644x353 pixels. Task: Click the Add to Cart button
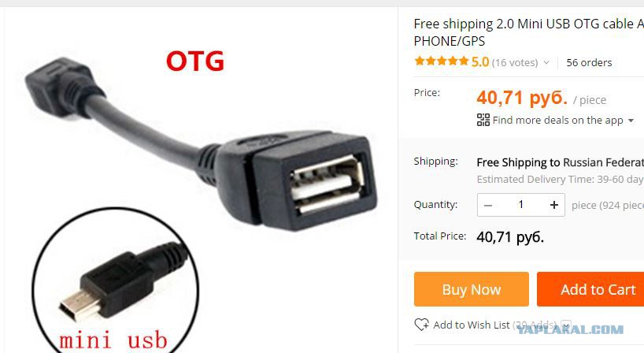click(x=590, y=289)
